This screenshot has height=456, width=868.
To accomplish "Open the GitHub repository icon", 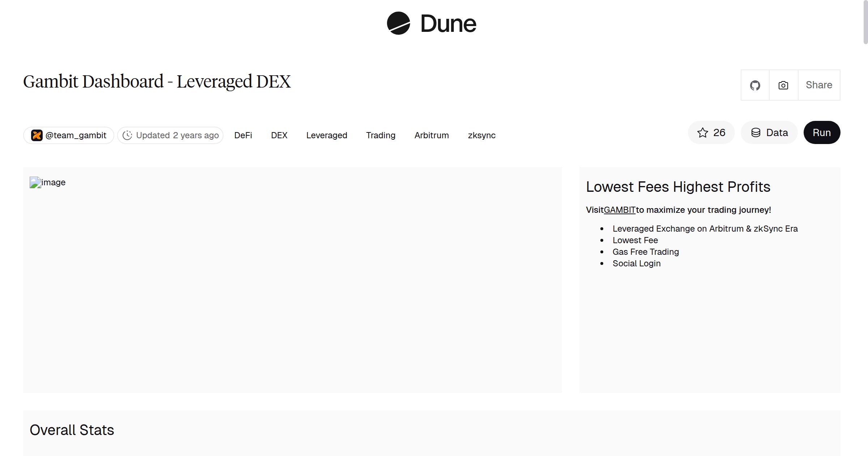I will [x=755, y=85].
